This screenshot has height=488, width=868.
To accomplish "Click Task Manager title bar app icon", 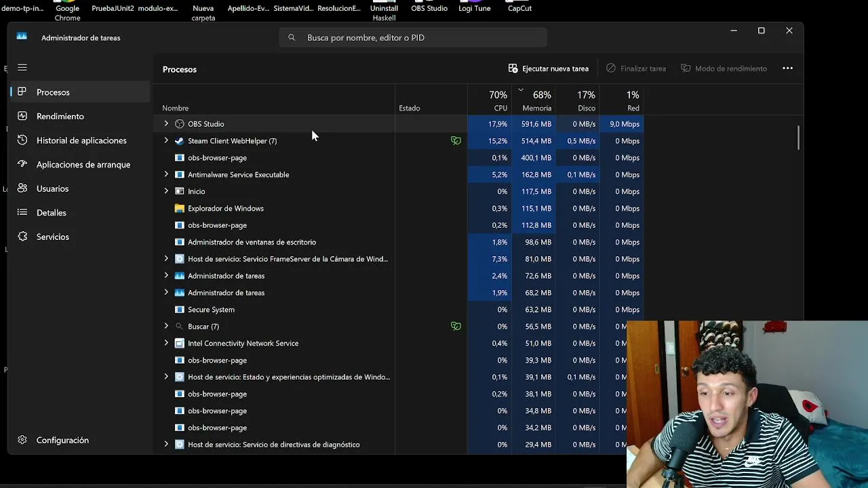I will [22, 37].
